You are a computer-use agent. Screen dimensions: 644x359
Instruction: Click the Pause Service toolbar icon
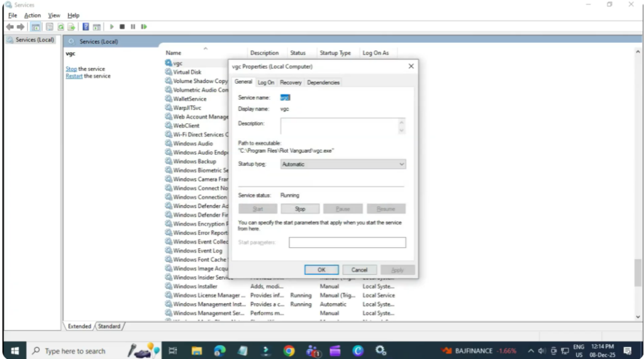pyautogui.click(x=133, y=26)
